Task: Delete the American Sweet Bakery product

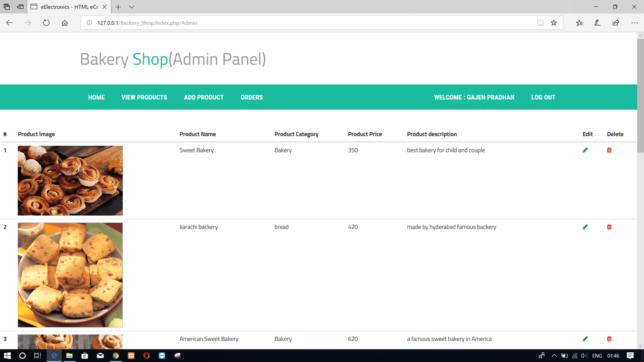Action: click(609, 339)
